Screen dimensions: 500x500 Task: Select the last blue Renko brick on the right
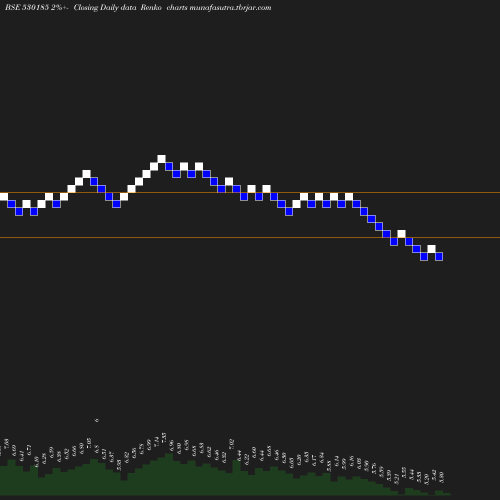439,256
